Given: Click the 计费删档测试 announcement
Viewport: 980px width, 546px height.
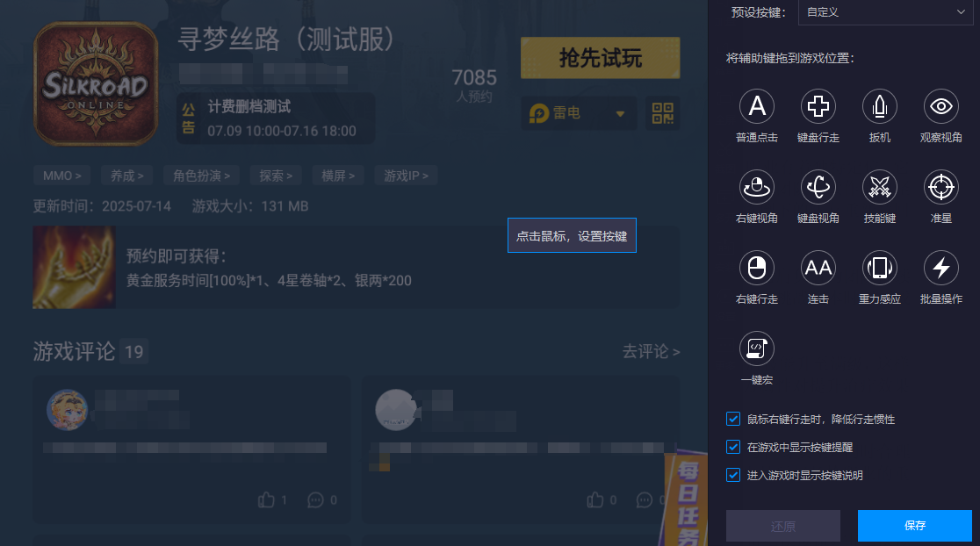Looking at the screenshot, I should tap(276, 119).
